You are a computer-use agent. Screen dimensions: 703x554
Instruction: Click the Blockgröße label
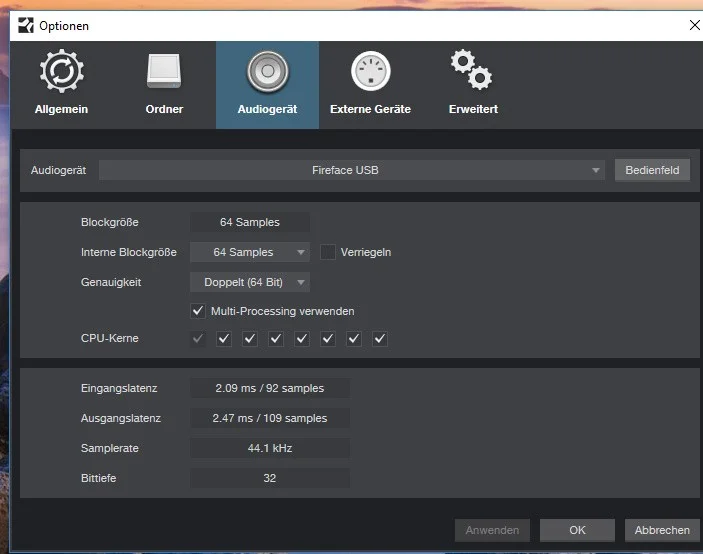pos(109,222)
